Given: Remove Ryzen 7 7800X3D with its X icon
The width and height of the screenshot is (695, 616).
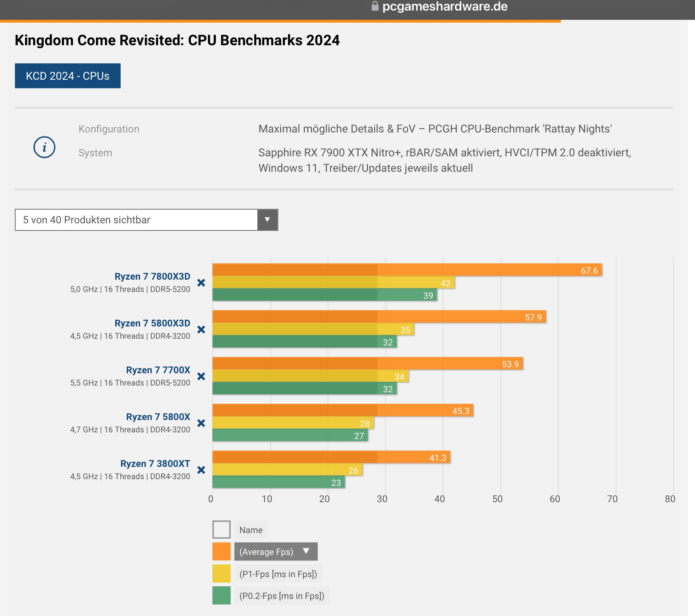Looking at the screenshot, I should (x=201, y=283).
